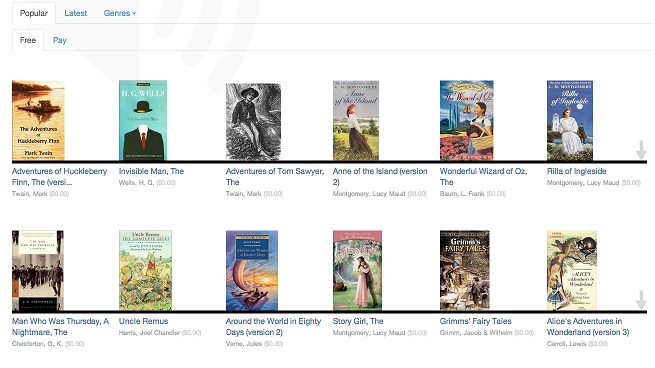Click author text Baum, L. Frank
Image resolution: width=655 pixels, height=368 pixels.
click(462, 194)
